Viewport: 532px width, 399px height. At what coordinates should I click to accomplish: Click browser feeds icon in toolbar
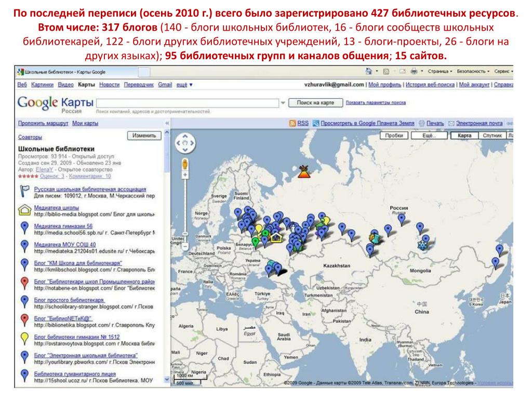coord(386,71)
